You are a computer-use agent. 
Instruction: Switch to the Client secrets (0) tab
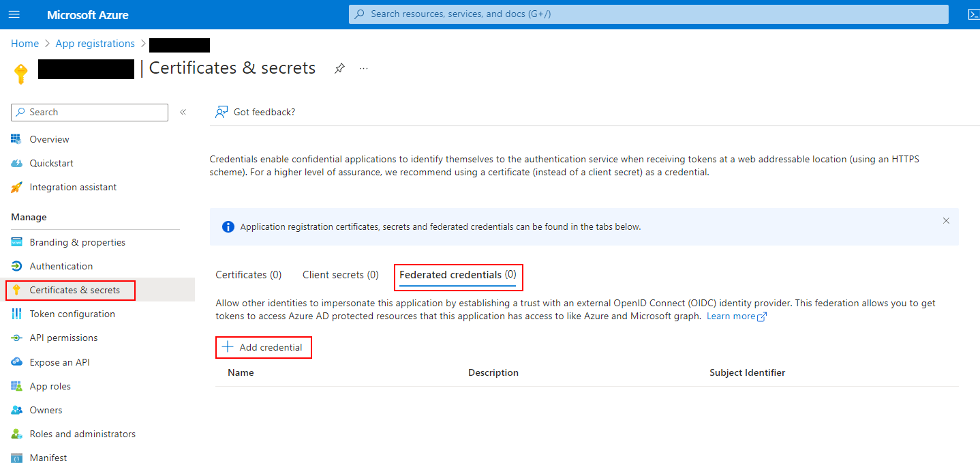[x=341, y=275]
